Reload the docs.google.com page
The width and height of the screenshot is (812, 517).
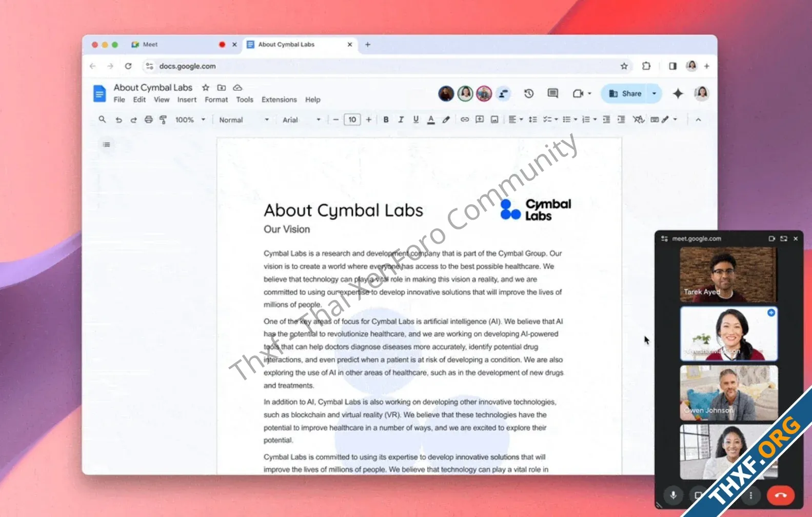128,66
